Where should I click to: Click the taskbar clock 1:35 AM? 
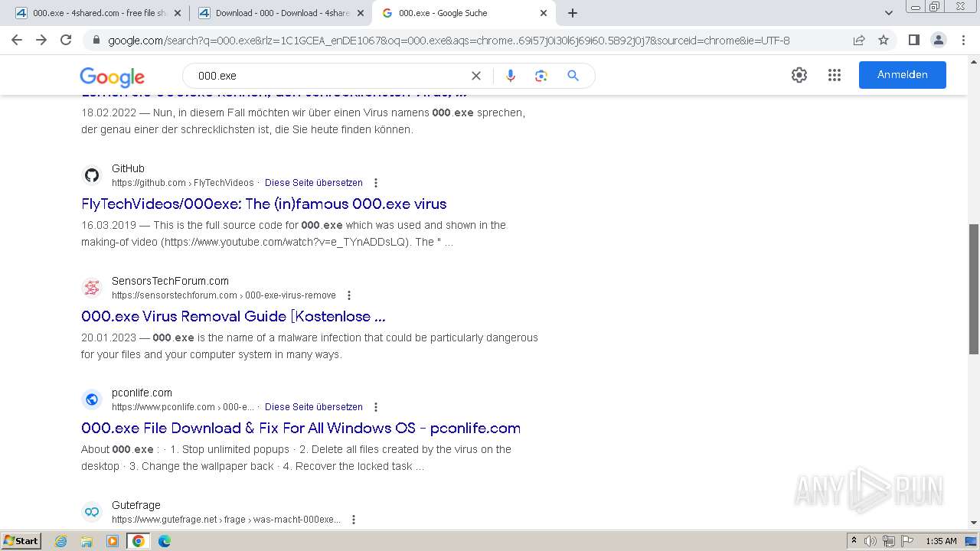coord(941,541)
